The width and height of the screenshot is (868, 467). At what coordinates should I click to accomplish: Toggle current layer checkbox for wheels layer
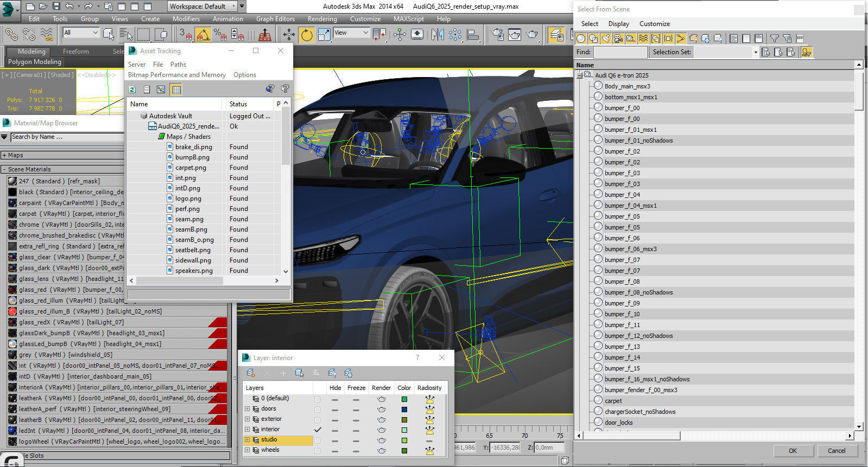click(x=318, y=451)
